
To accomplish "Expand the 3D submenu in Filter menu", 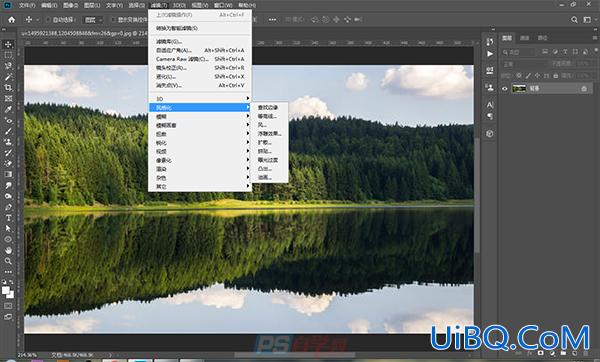I will coord(200,99).
